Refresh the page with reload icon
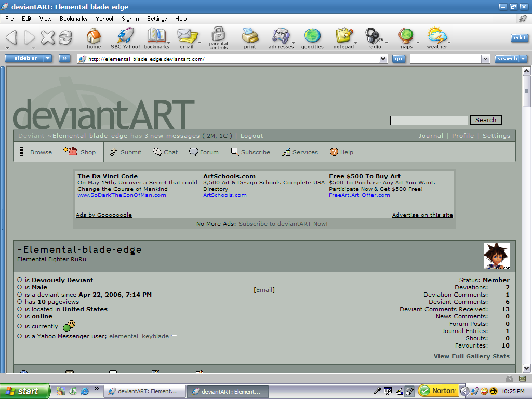The width and height of the screenshot is (532, 399). 65,37
